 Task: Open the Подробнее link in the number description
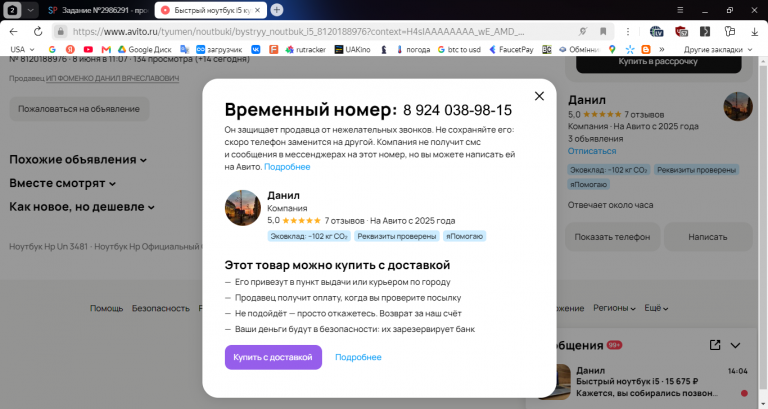(x=287, y=167)
